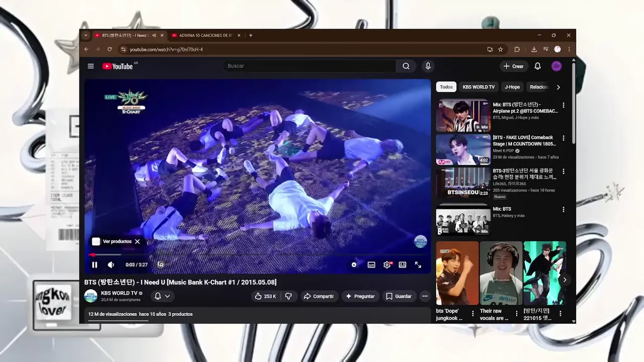Viewport: 644px width, 362px height.
Task: Enter fullscreen mode
Action: coord(418,264)
